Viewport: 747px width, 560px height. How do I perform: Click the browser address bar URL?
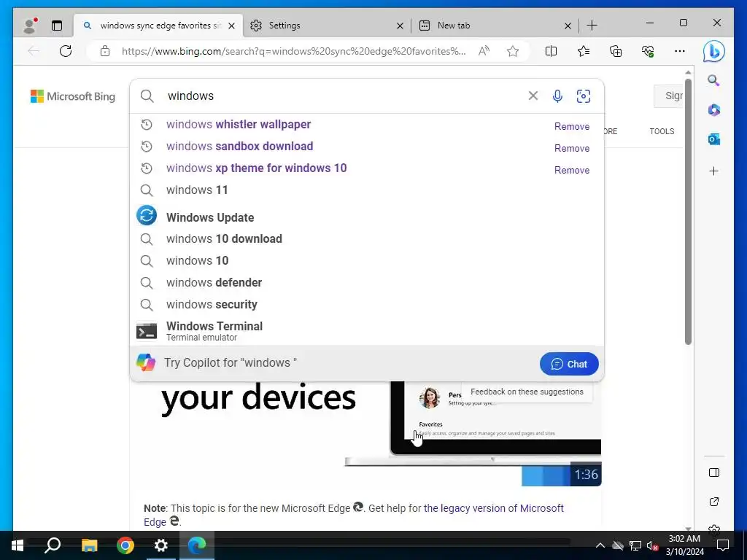tap(293, 51)
